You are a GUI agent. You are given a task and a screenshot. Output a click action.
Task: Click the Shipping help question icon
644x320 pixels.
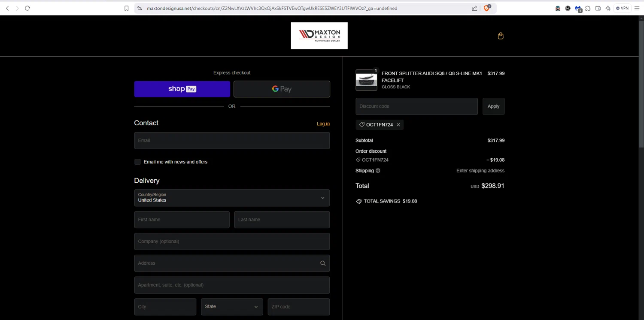pyautogui.click(x=378, y=171)
